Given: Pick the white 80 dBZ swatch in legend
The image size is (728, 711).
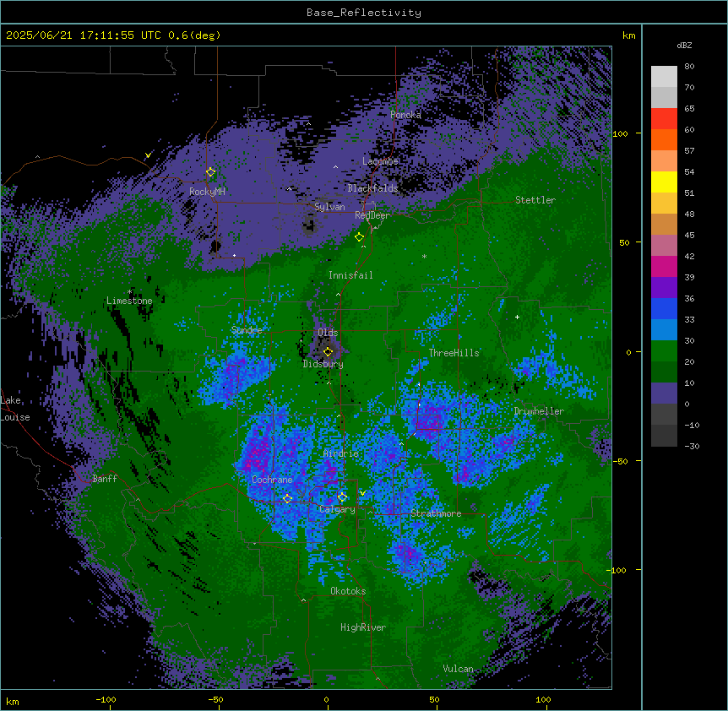Looking at the screenshot, I should (x=664, y=76).
